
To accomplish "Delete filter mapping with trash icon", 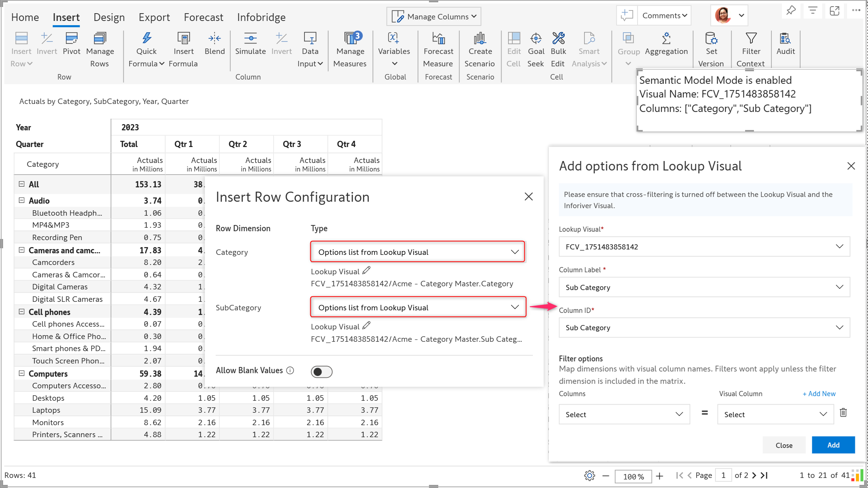I will (843, 413).
